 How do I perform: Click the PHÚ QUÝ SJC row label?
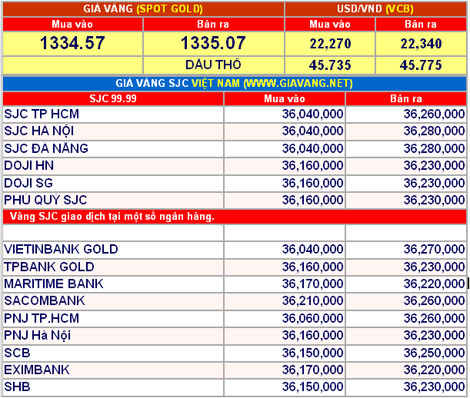(45, 200)
